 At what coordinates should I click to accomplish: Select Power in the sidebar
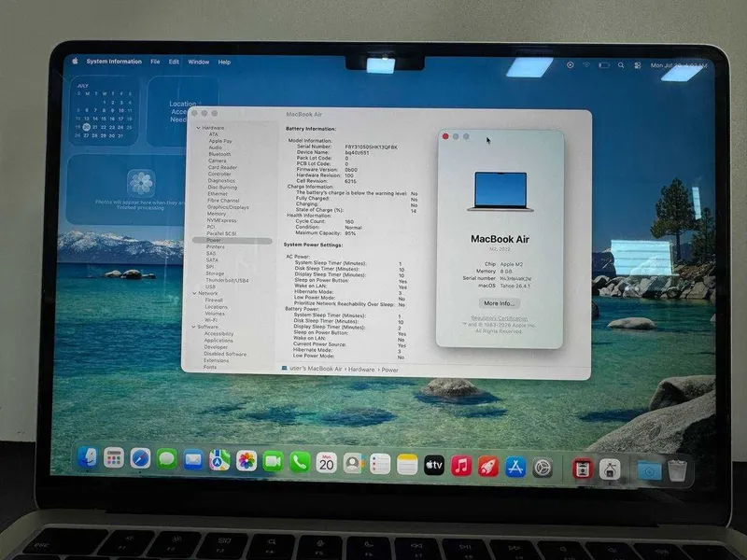(233, 241)
